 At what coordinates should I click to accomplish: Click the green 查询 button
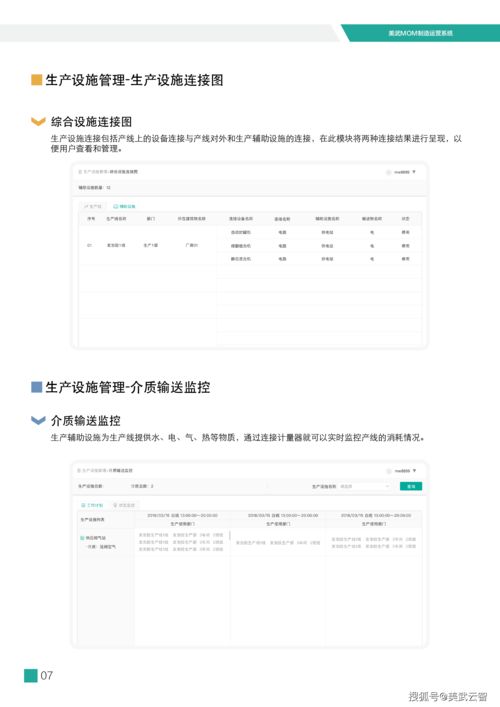pyautogui.click(x=411, y=486)
